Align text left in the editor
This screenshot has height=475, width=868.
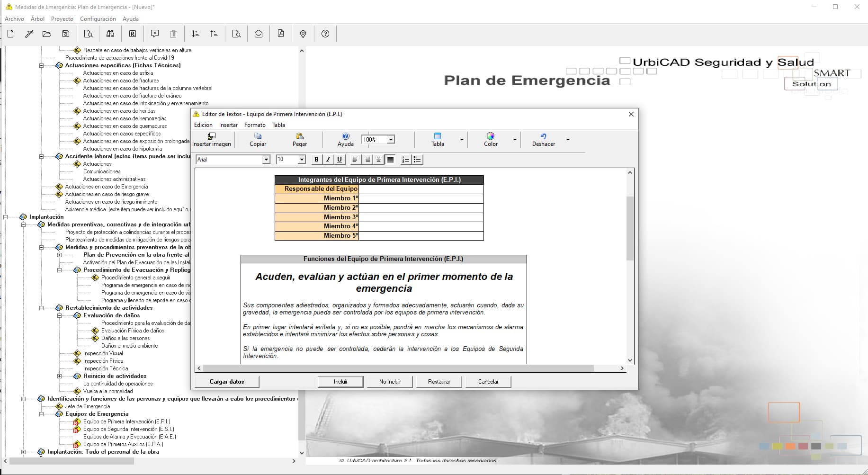click(x=355, y=160)
